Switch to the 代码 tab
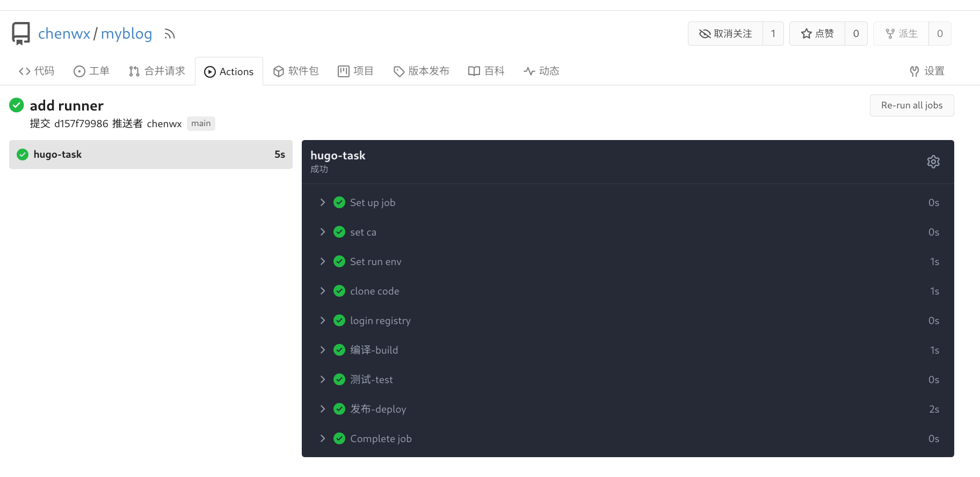 coord(37,71)
